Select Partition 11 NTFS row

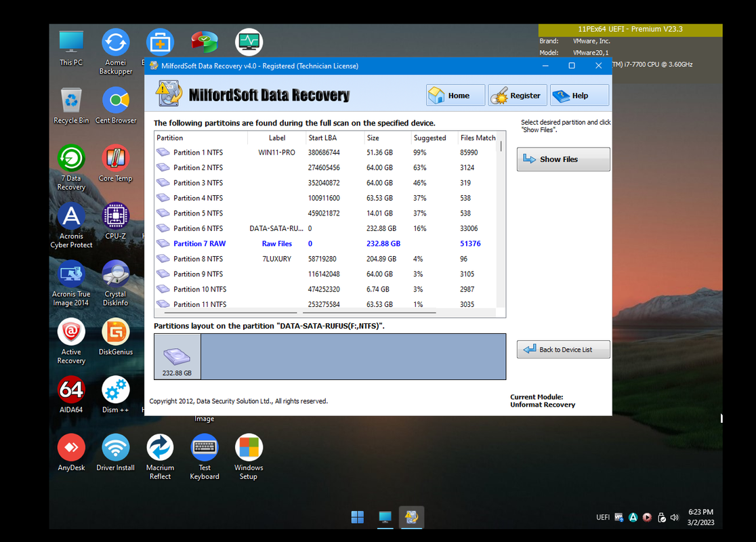click(x=325, y=304)
